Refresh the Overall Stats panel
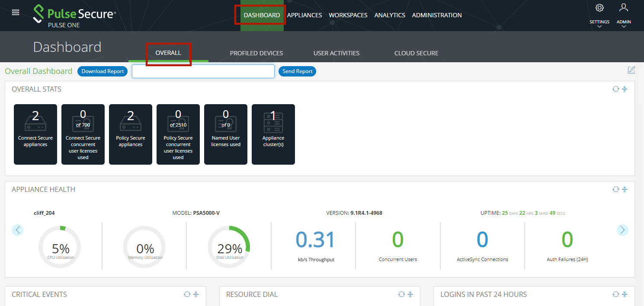 coord(615,89)
